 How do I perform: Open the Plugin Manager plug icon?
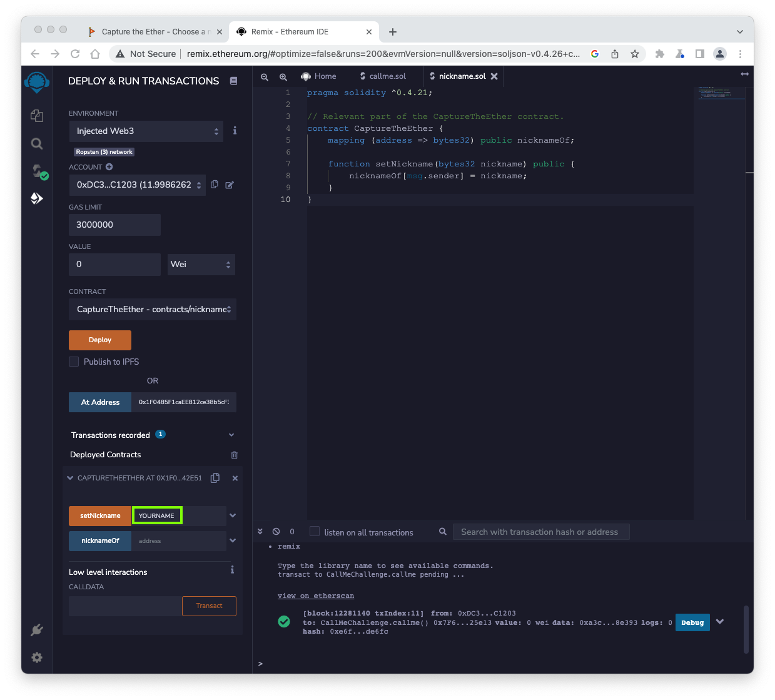click(37, 630)
